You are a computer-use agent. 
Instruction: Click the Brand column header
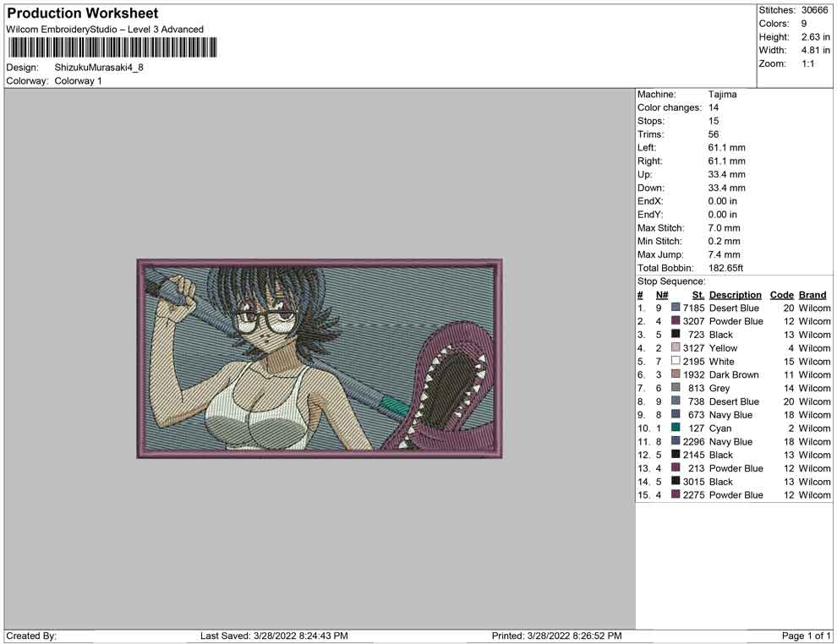point(812,295)
